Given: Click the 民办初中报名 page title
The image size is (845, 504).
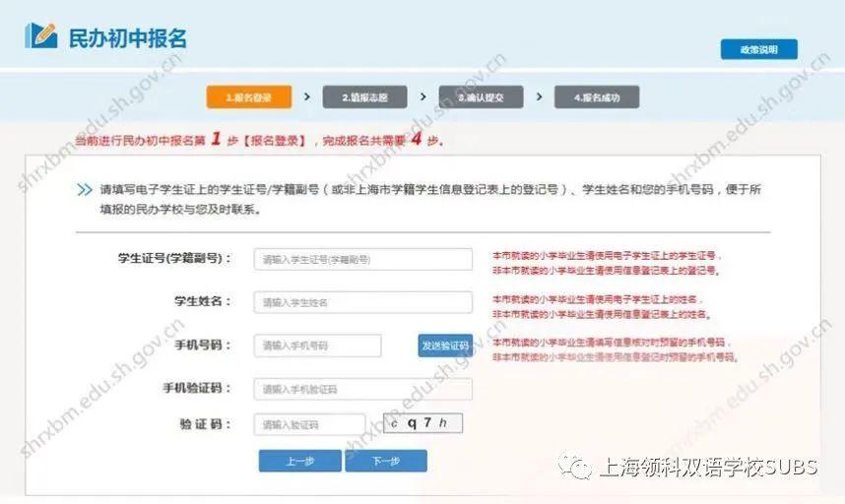Looking at the screenshot, I should (x=128, y=38).
